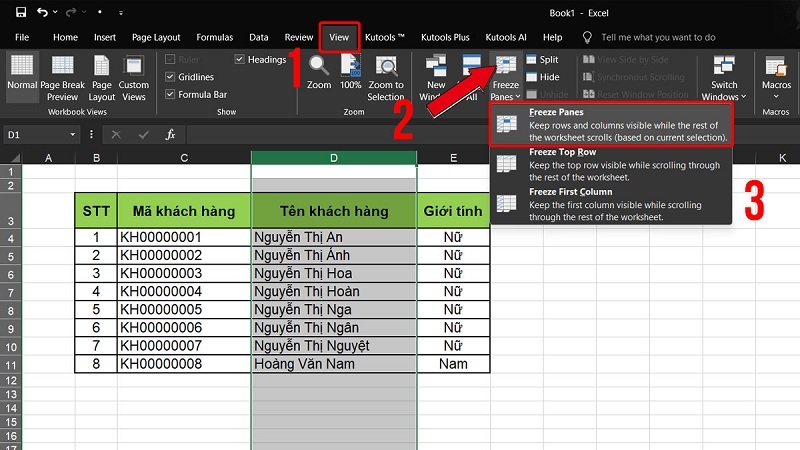The image size is (800, 450).
Task: Set zoom to 100%
Action: pyautogui.click(x=351, y=72)
